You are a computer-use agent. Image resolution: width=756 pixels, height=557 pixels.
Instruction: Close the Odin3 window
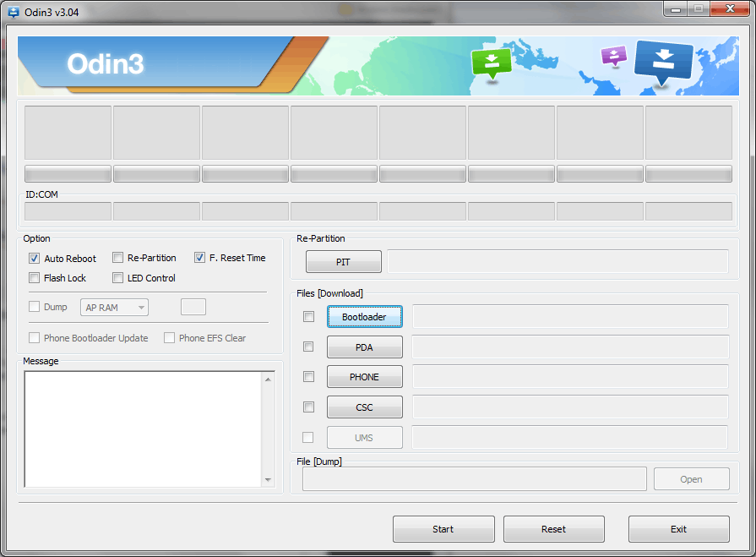(730, 8)
